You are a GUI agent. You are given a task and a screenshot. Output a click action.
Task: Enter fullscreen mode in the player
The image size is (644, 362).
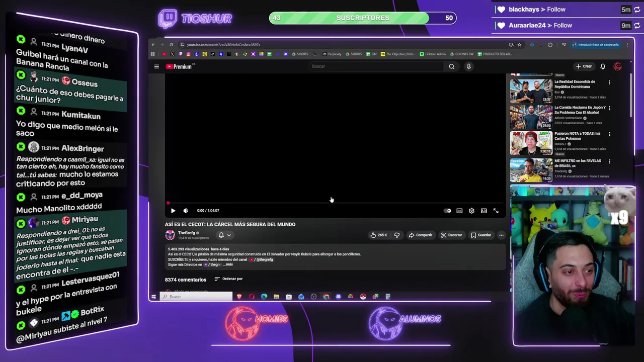(x=496, y=211)
